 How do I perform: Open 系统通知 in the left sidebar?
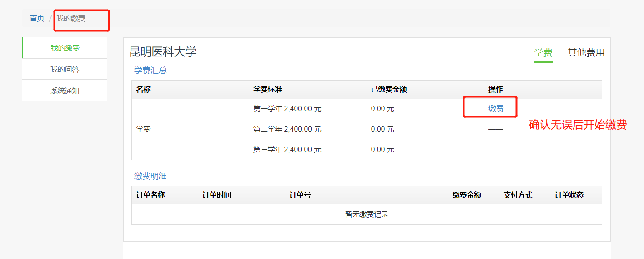pos(65,91)
